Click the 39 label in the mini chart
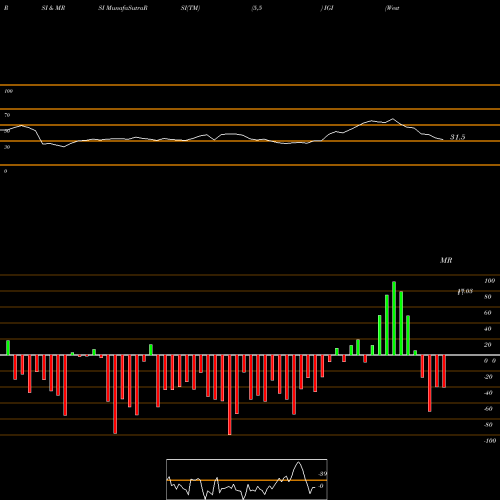 323,474
